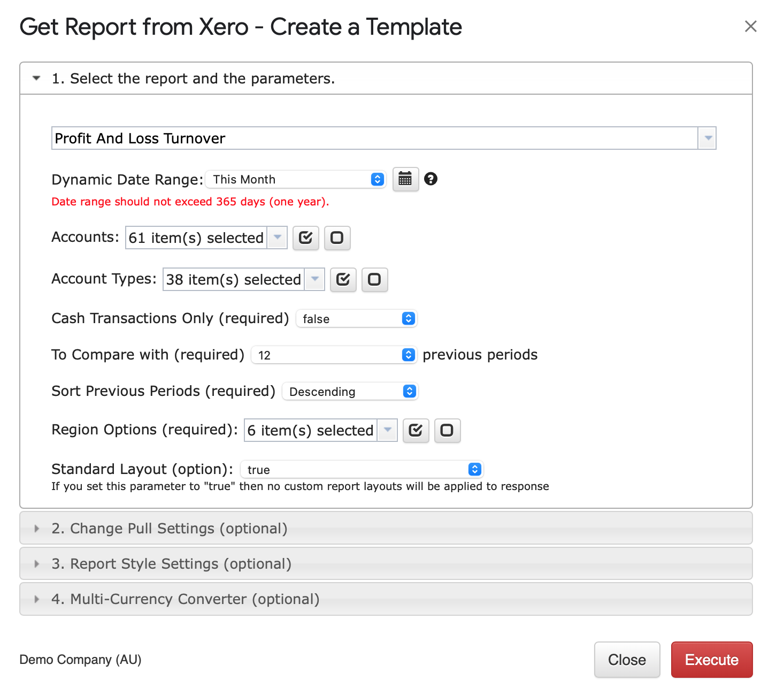Screen dimensions: 784x688
Task: Deselect all Accounts with empty box icon
Action: click(x=337, y=238)
